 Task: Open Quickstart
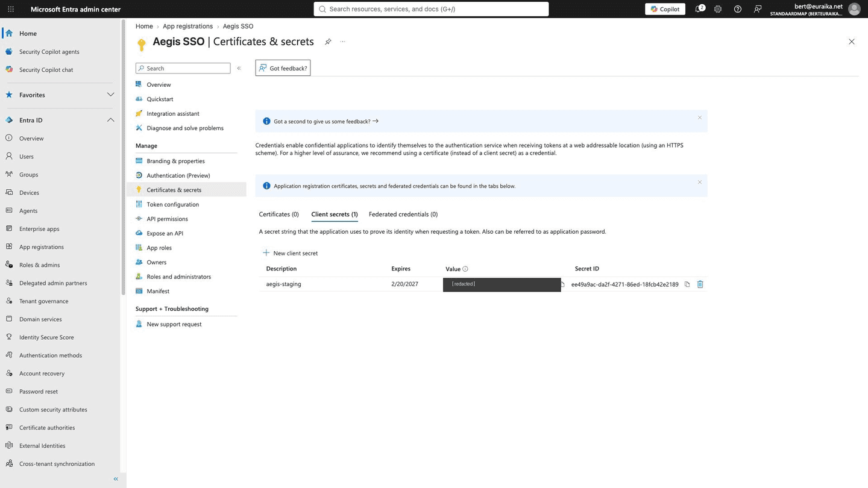point(160,99)
